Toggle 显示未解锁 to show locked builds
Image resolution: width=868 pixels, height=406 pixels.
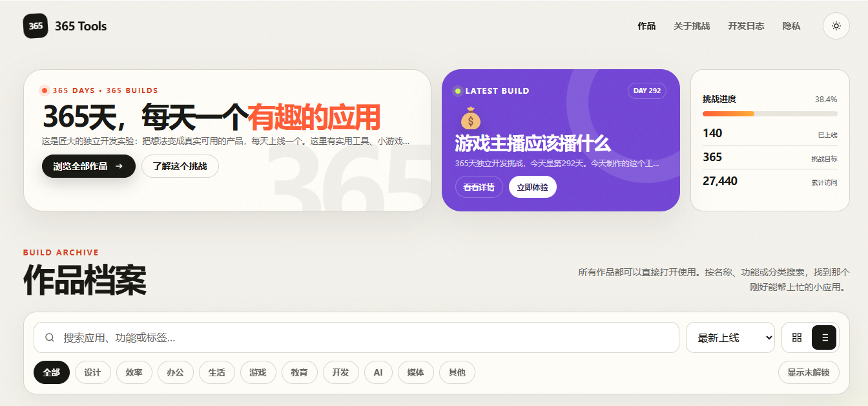click(x=809, y=372)
